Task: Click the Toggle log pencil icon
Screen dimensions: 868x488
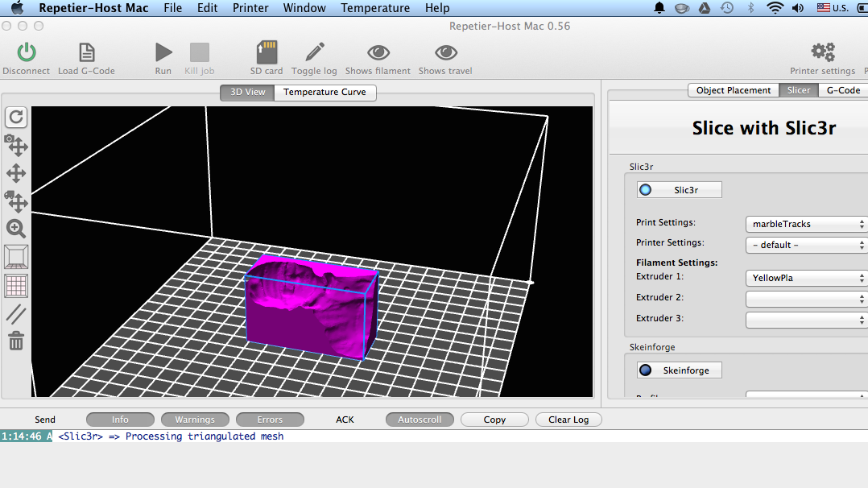Action: 314,52
